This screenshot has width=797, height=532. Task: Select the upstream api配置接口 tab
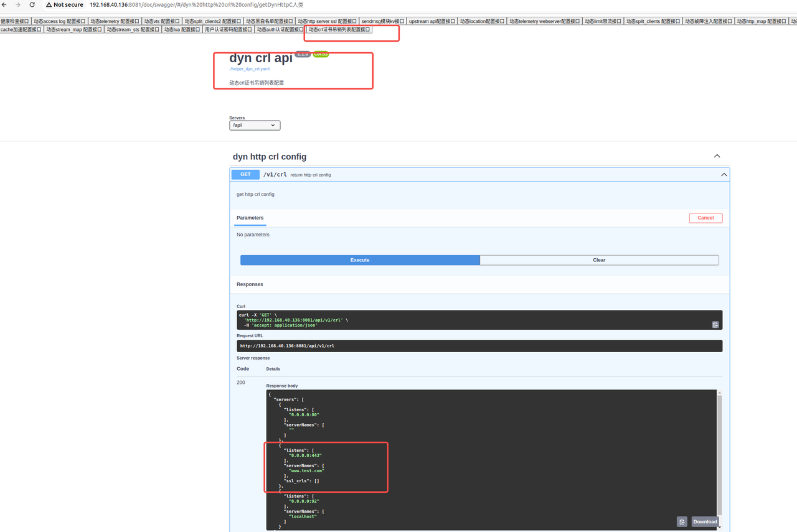pyautogui.click(x=432, y=21)
